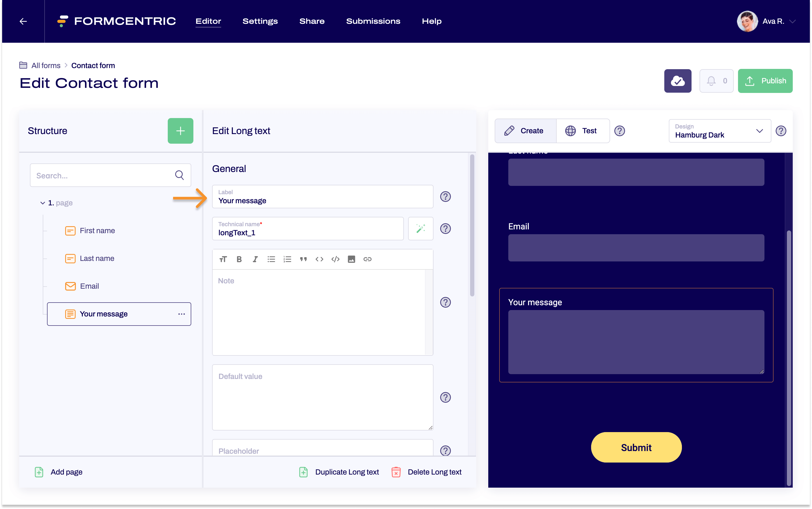Click the Your message options menu

click(x=182, y=313)
